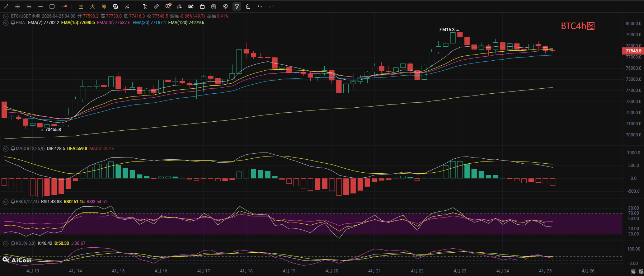The height and width of the screenshot is (276, 644).
Task: Click the 77548.5 current price tag
Action: click(x=633, y=51)
